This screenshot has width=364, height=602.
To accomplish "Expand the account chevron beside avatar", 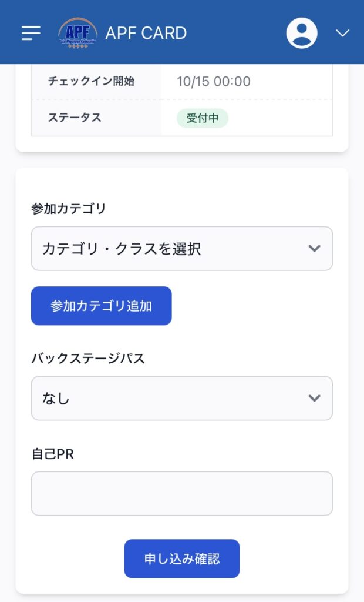I will (x=342, y=33).
